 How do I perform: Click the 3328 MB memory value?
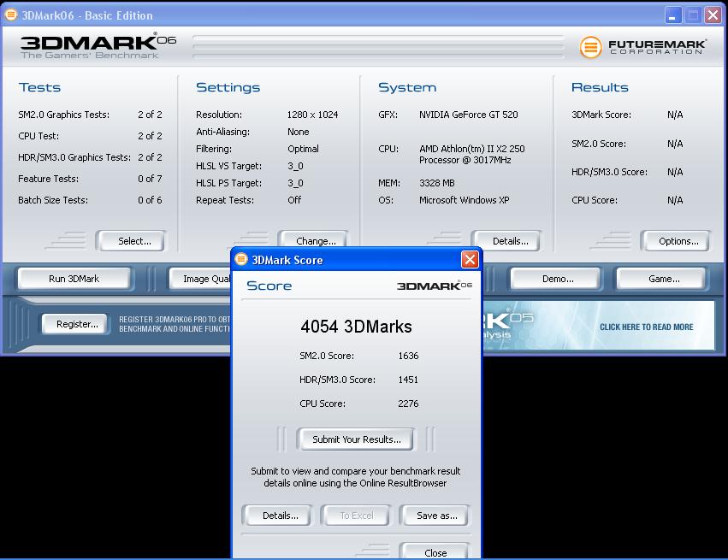coord(436,183)
